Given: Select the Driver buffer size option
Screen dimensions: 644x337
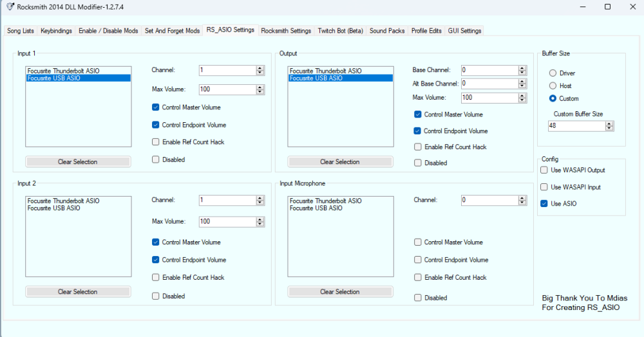Looking at the screenshot, I should tap(553, 73).
